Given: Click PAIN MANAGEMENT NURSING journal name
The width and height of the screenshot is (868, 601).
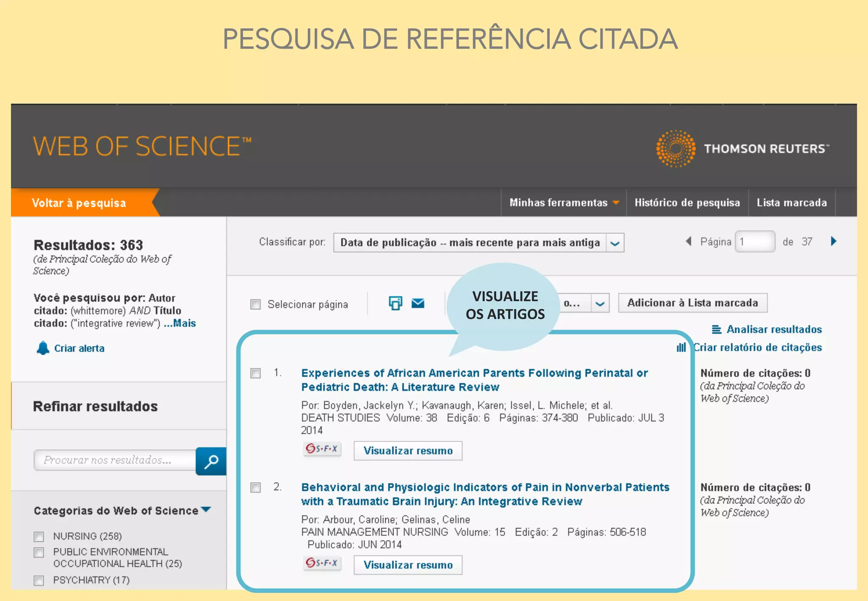Looking at the screenshot, I should pos(375,532).
